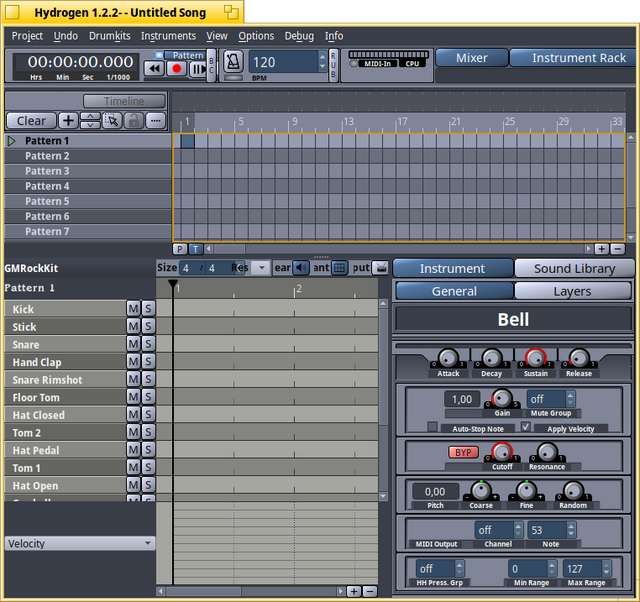Click the BPM value field showing 120
Image resolution: width=640 pixels, height=602 pixels.
pos(283,62)
